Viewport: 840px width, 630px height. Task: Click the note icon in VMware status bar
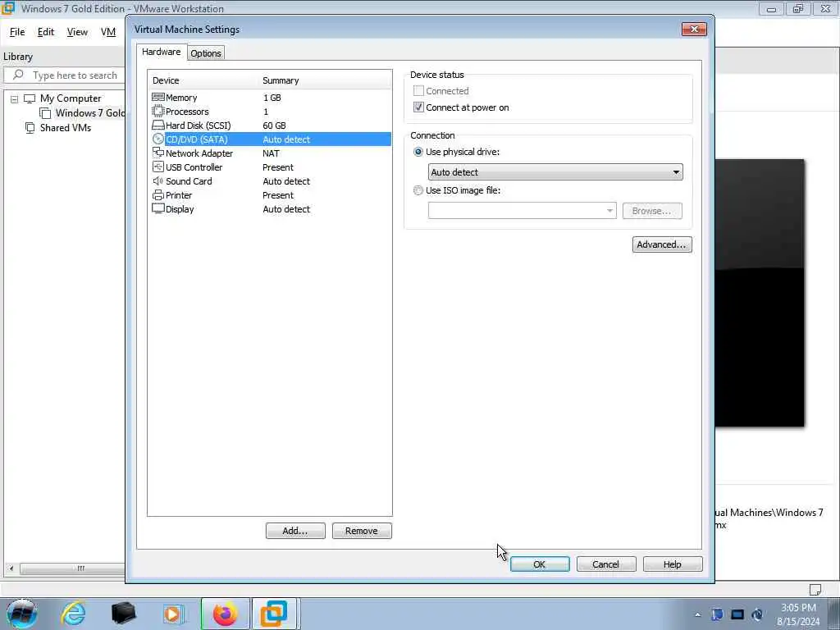[815, 589]
